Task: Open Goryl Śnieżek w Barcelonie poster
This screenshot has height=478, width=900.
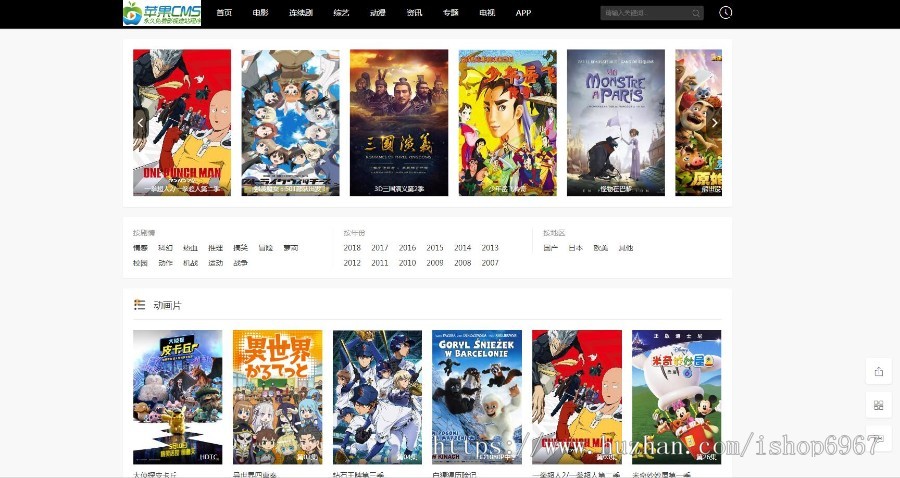Action: 477,397
